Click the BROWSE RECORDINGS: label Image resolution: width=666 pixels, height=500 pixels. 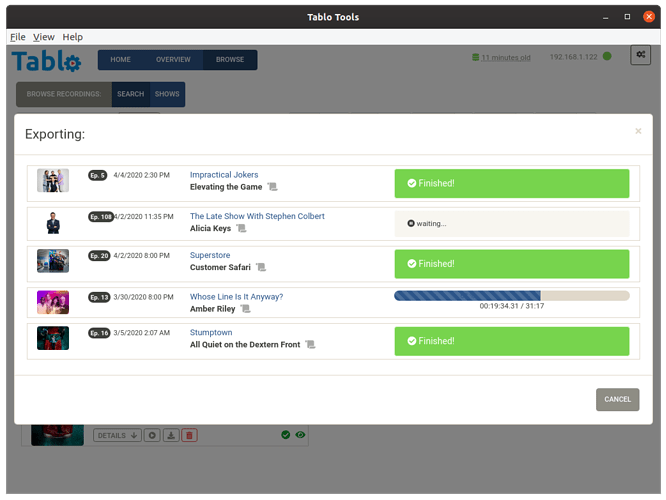pyautogui.click(x=64, y=94)
